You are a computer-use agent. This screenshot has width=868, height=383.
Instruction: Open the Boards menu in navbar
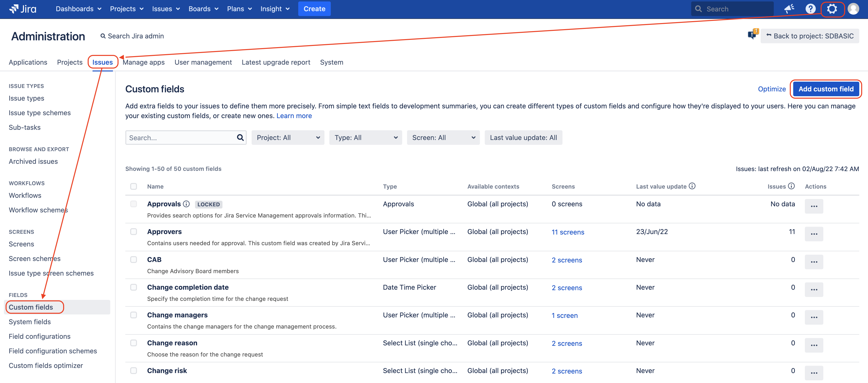203,9
